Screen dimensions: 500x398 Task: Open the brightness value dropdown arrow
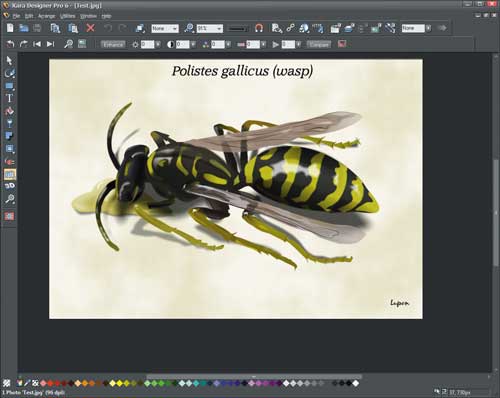(x=158, y=44)
